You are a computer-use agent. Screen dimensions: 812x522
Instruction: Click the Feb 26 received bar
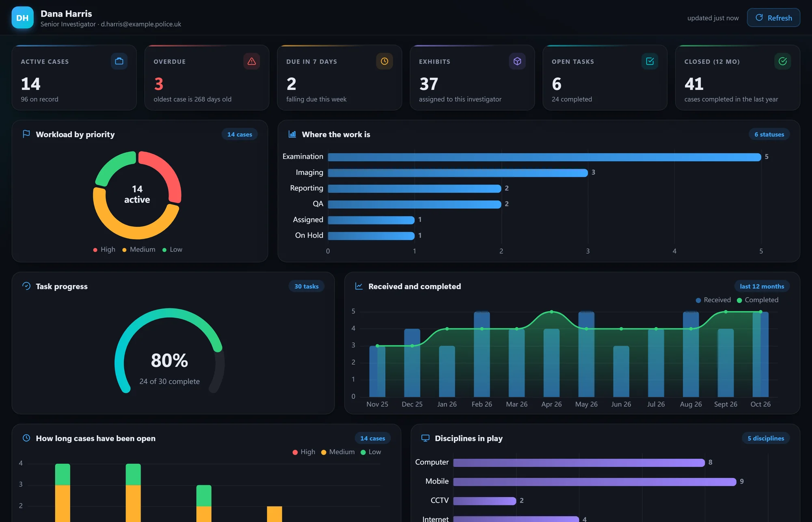(x=482, y=354)
